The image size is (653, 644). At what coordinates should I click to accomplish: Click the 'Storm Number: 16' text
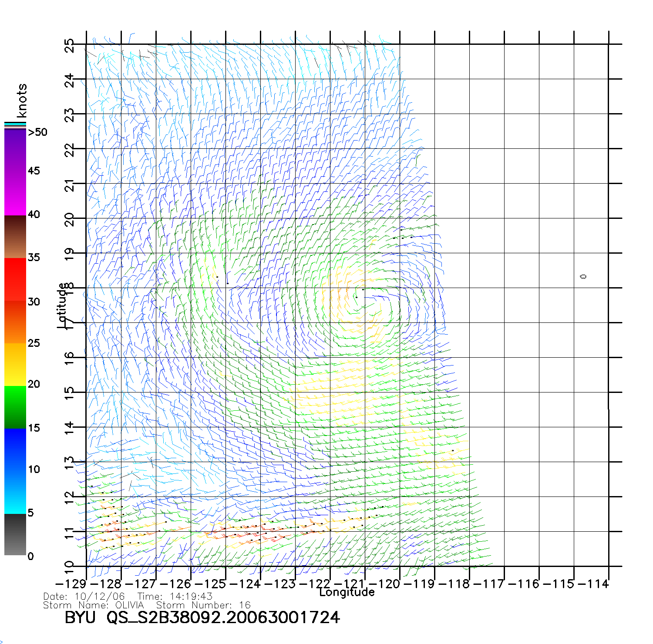pyautogui.click(x=203, y=605)
